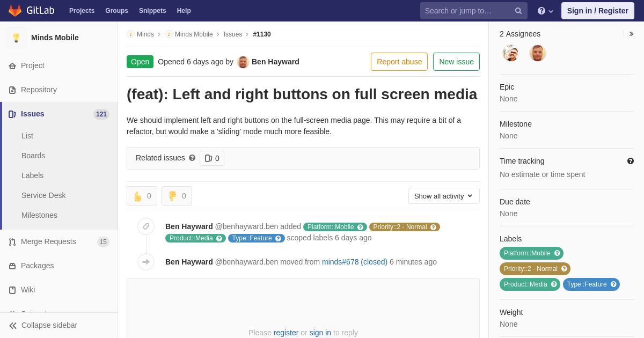Click Time tracking help question icon
This screenshot has width=644, height=338.
pyautogui.click(x=631, y=161)
